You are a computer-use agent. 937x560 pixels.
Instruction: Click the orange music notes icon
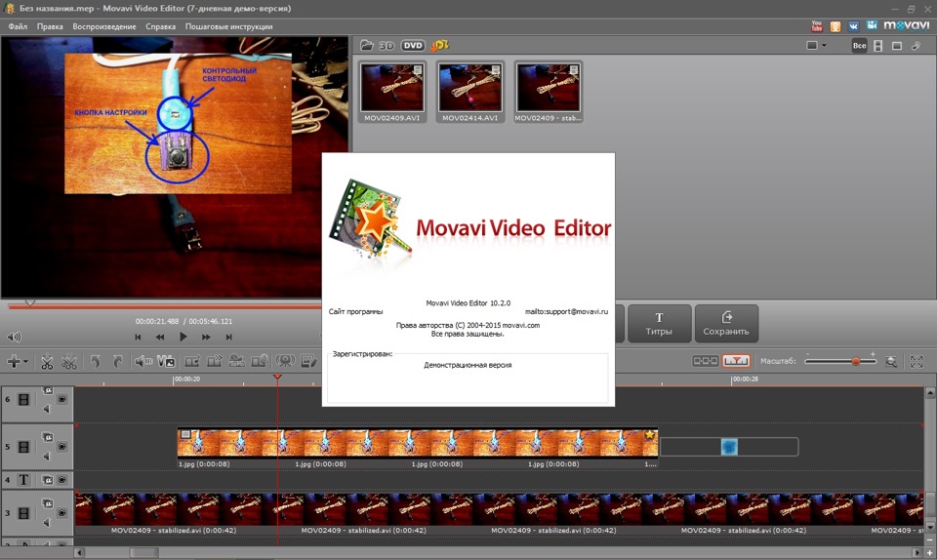click(x=439, y=46)
